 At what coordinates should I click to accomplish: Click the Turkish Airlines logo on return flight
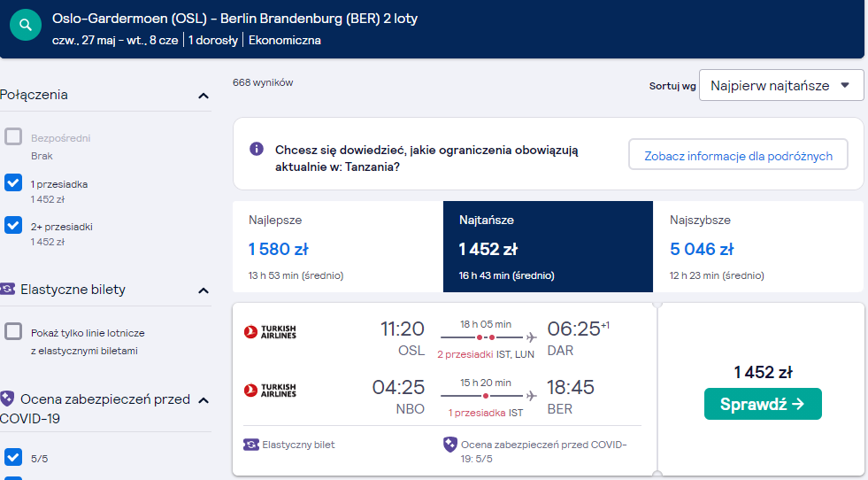[x=270, y=391]
